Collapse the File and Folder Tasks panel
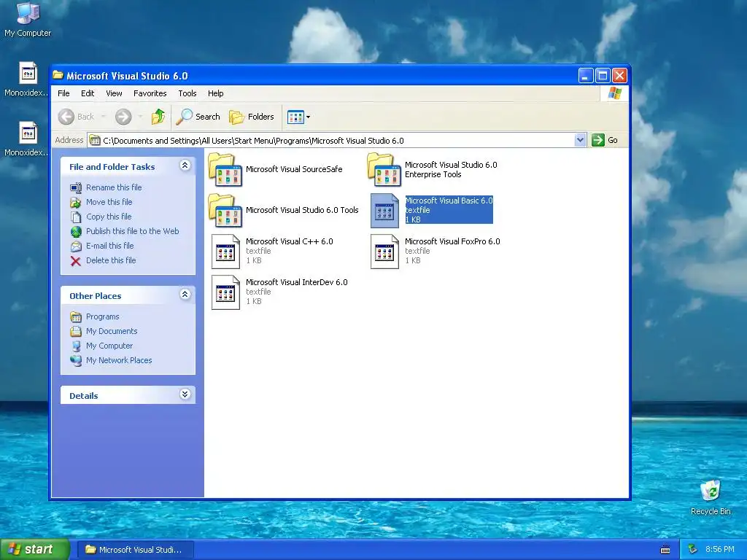The image size is (747, 560). pos(185,166)
